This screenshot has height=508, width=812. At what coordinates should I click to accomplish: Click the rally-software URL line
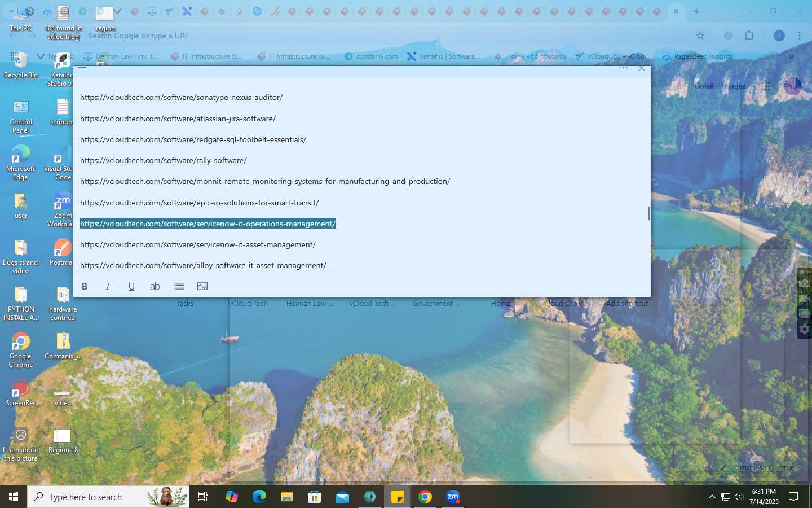[164, 160]
